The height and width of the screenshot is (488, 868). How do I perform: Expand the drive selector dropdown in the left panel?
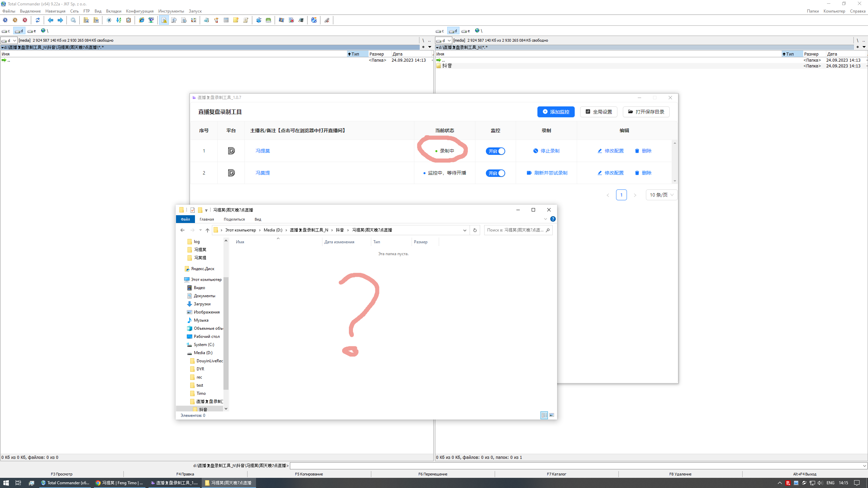point(14,40)
